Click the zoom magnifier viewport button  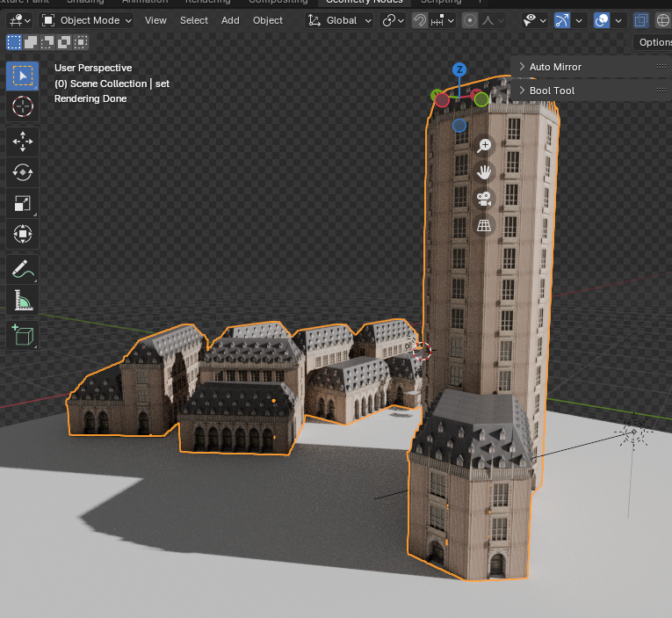[484, 146]
